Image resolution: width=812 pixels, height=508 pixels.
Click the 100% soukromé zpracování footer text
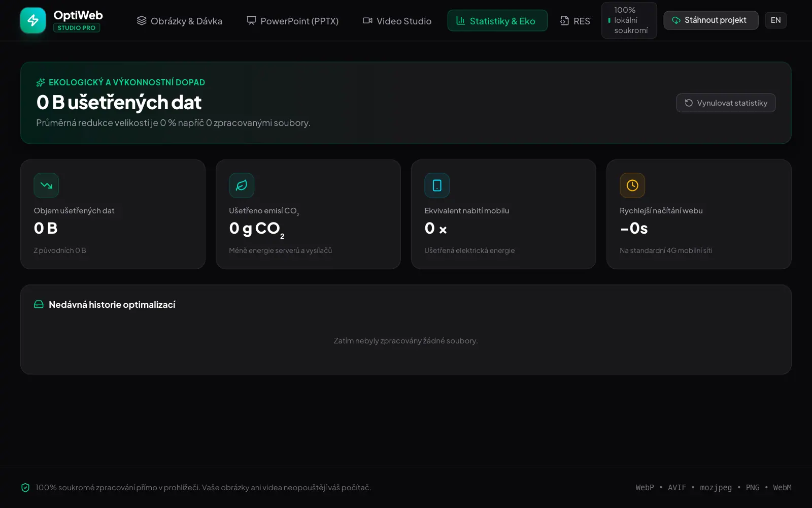tap(203, 488)
